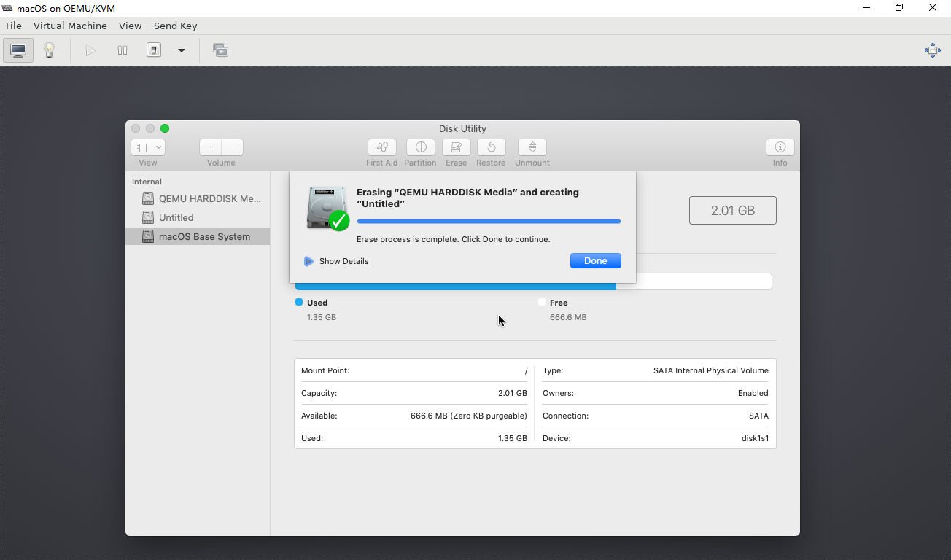Screen dimensions: 951x560
Task: Show the VM graphical console view
Action: click(18, 50)
